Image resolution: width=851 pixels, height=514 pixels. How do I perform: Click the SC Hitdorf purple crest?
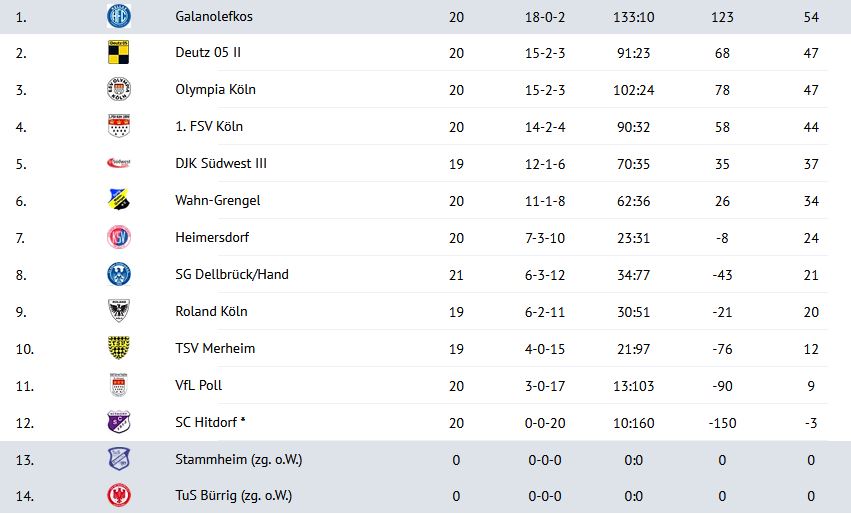click(x=119, y=422)
